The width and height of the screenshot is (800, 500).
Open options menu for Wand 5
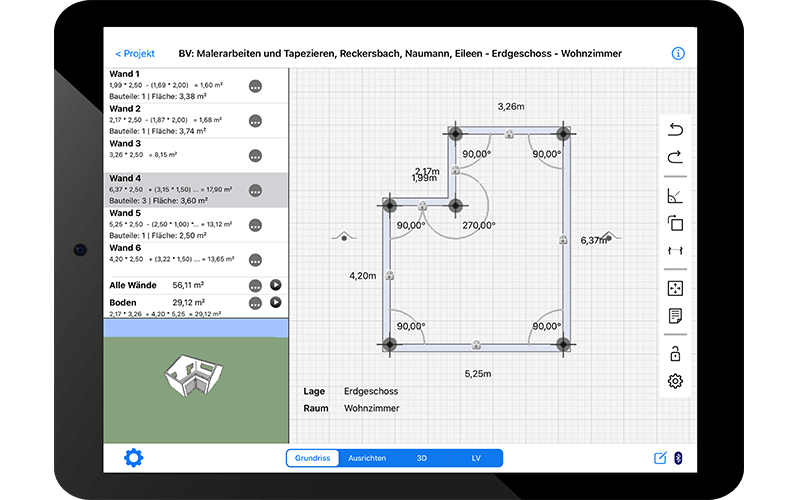255,225
